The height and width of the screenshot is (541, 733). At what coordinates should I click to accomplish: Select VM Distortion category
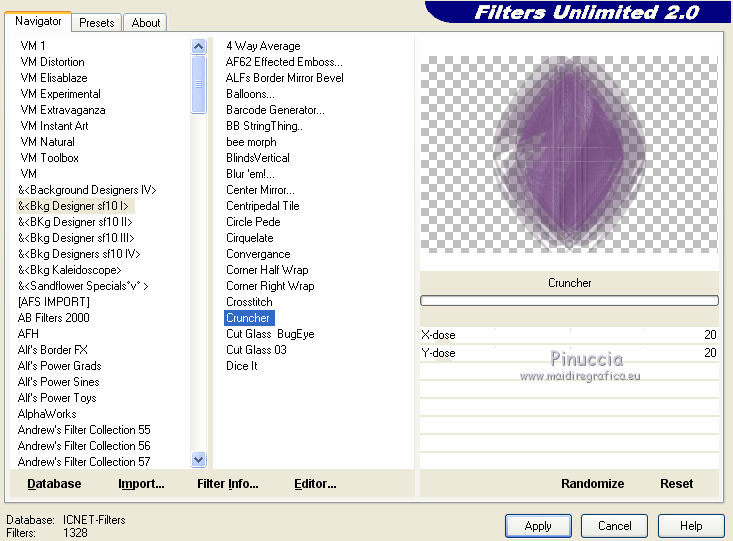point(53,62)
